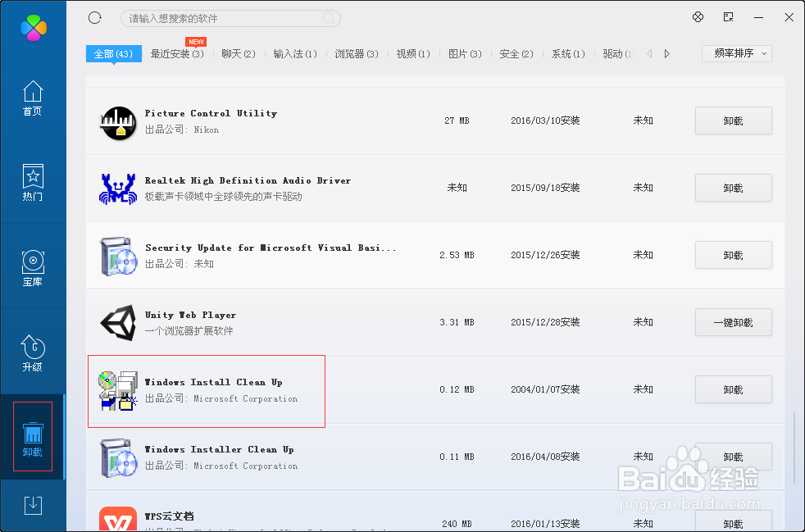This screenshot has width=805, height=532.
Task: Uninstall WPS云文档
Action: coord(733,521)
